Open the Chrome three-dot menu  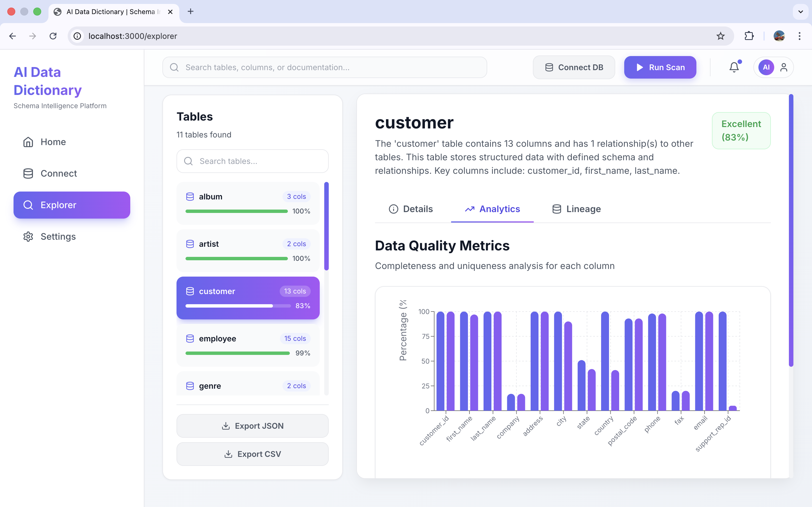[x=800, y=36]
